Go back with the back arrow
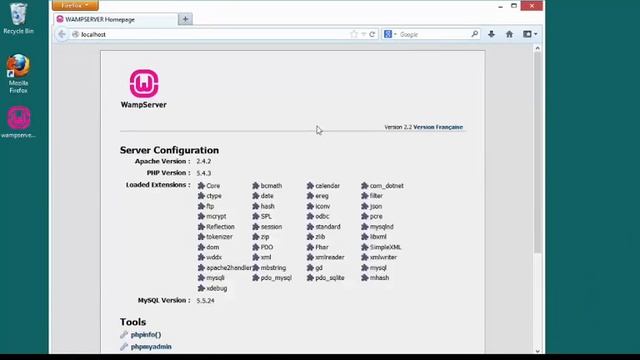Screen dimensions: 640x360 coord(62,34)
